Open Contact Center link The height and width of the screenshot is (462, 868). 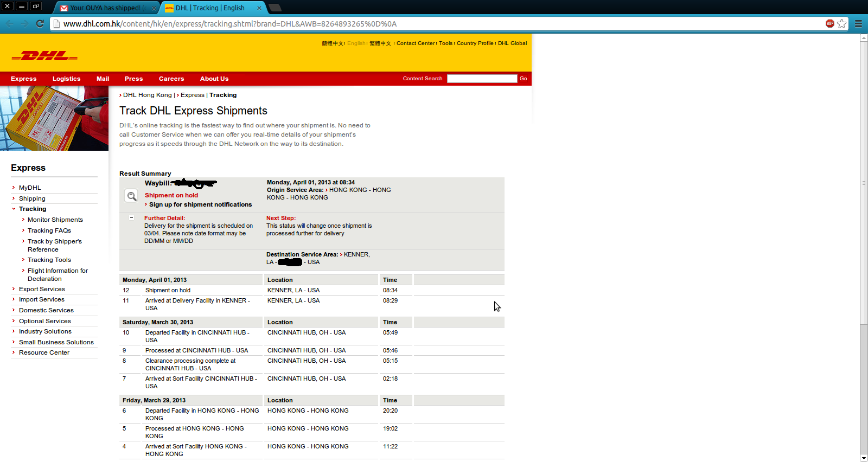coord(416,43)
